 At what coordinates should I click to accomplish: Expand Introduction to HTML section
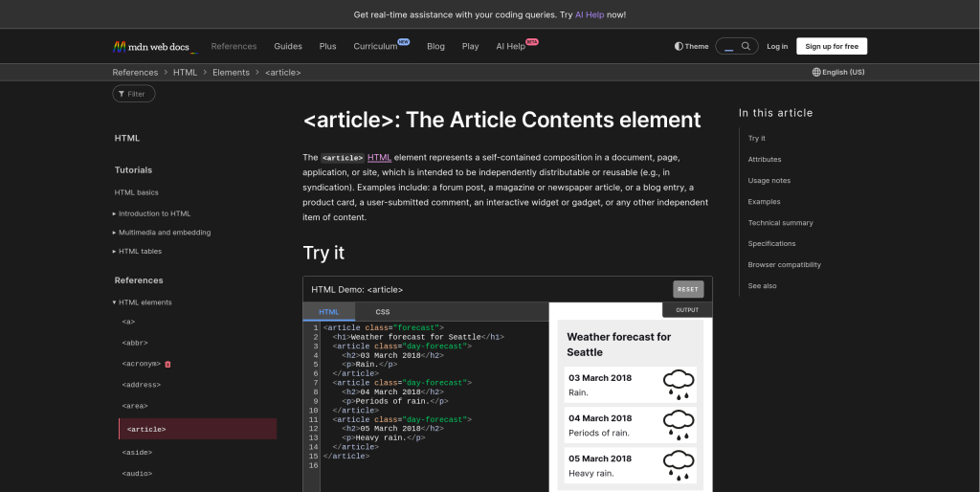point(152,213)
